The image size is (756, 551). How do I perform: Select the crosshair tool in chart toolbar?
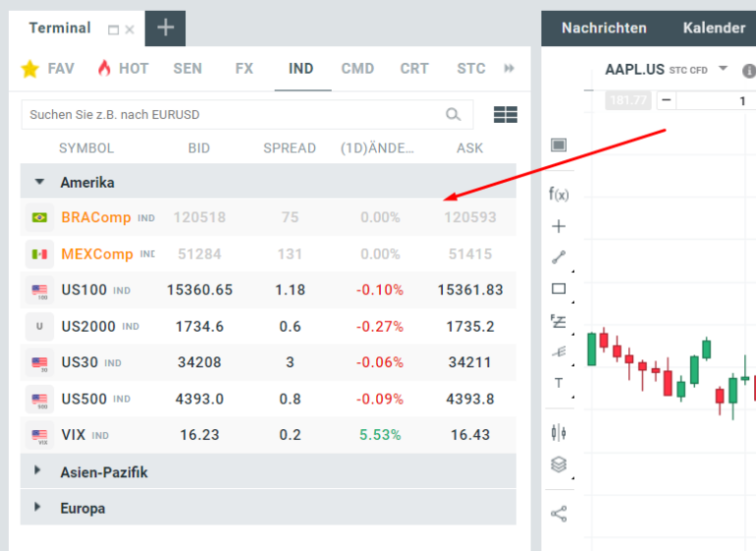[x=558, y=226]
